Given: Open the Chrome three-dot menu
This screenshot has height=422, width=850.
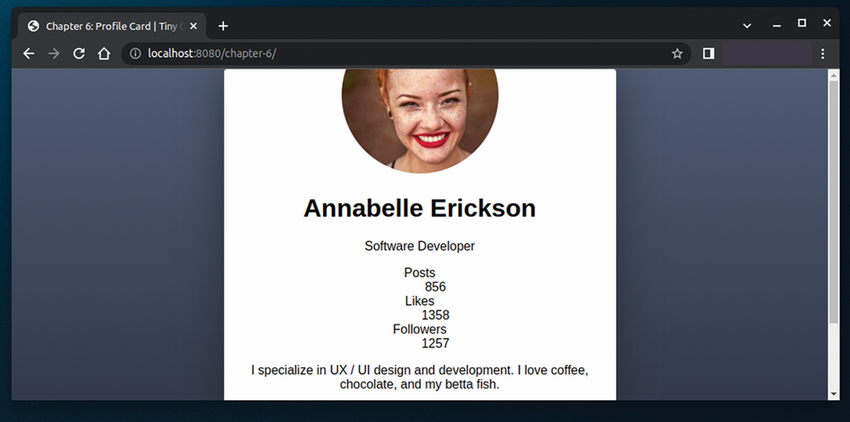Looking at the screenshot, I should point(822,53).
